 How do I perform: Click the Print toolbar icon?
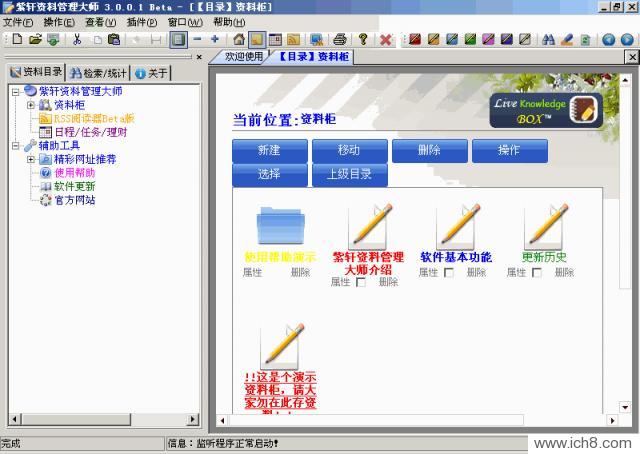point(340,40)
